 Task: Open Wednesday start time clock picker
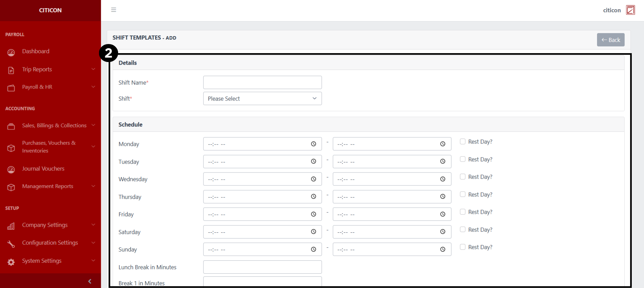click(x=313, y=179)
